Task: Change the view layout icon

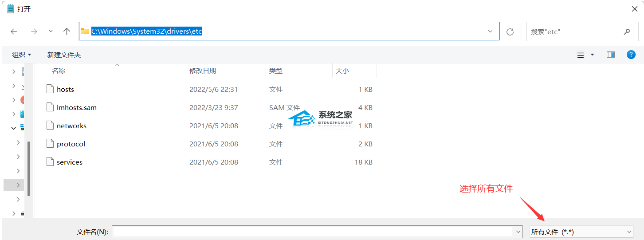Action: (x=581, y=55)
